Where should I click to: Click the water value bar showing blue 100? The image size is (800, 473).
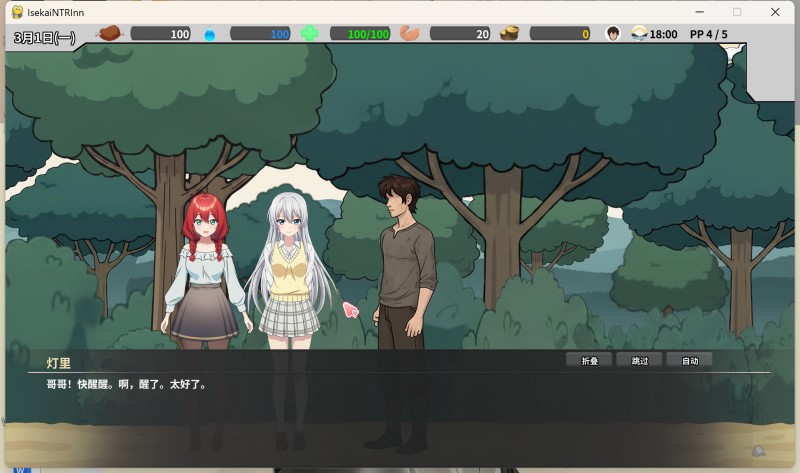click(x=260, y=34)
